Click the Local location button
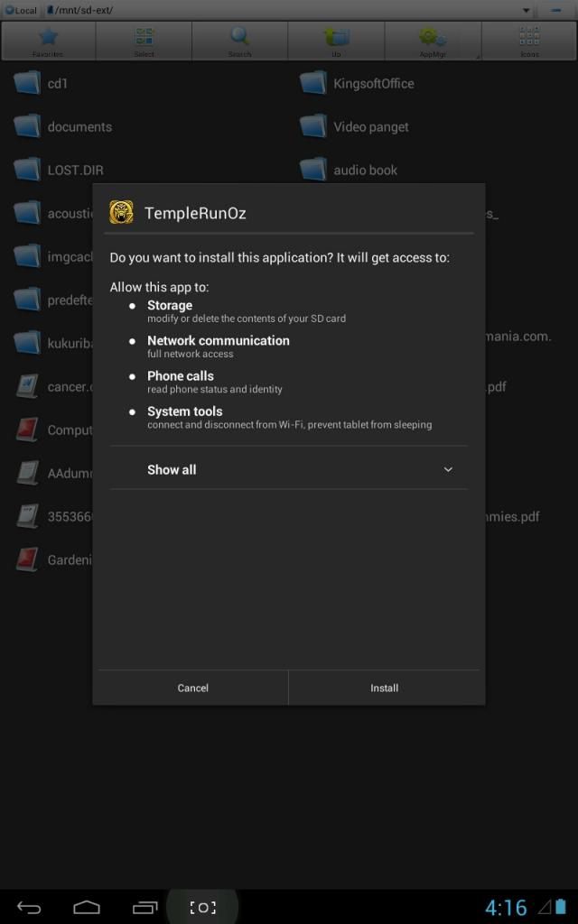578x924 pixels. 21,10
